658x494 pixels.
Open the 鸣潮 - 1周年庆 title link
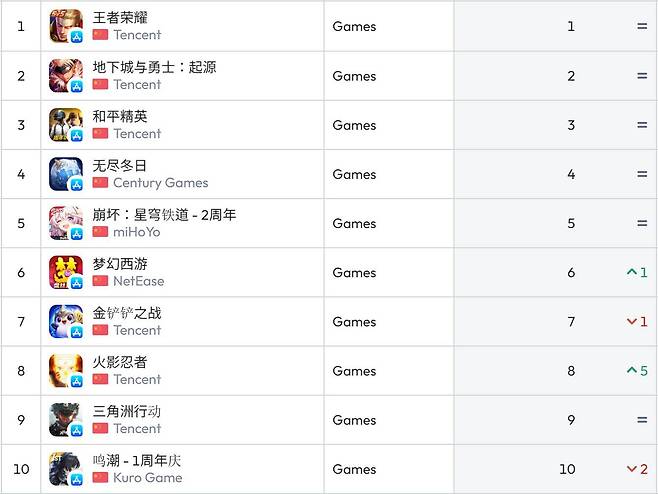click(x=137, y=461)
